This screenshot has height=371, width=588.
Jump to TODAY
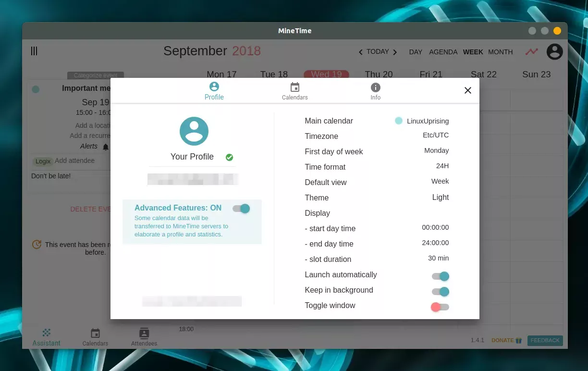pos(378,51)
